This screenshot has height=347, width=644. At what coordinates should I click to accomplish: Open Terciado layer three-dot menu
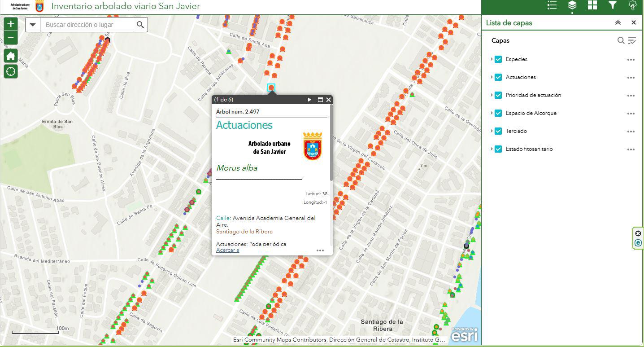631,132
